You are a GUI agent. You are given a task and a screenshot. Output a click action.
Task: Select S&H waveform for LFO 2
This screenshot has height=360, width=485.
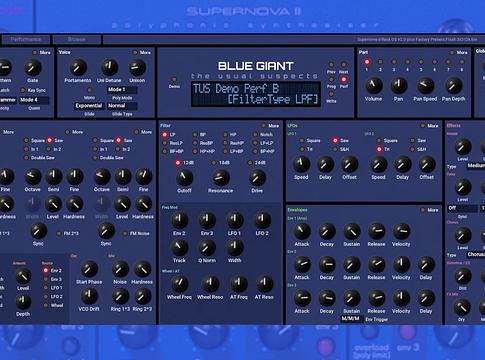click(x=413, y=149)
